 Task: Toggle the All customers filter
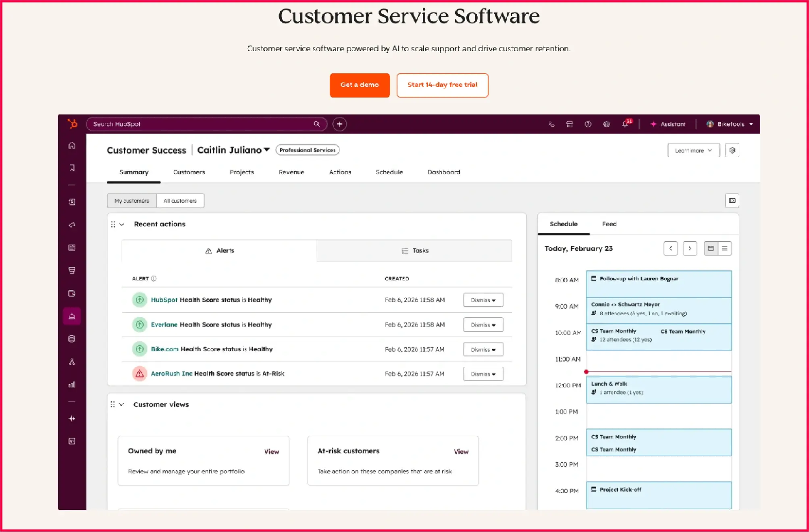click(180, 201)
